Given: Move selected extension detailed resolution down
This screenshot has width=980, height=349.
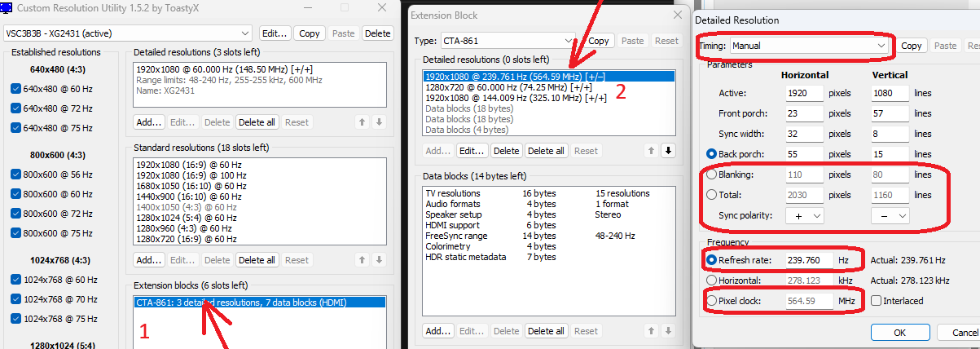Looking at the screenshot, I should point(668,150).
